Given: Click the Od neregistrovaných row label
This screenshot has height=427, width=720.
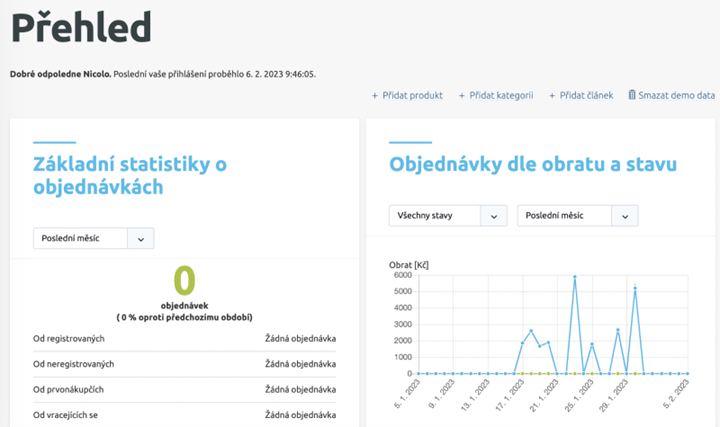Looking at the screenshot, I should [x=73, y=364].
